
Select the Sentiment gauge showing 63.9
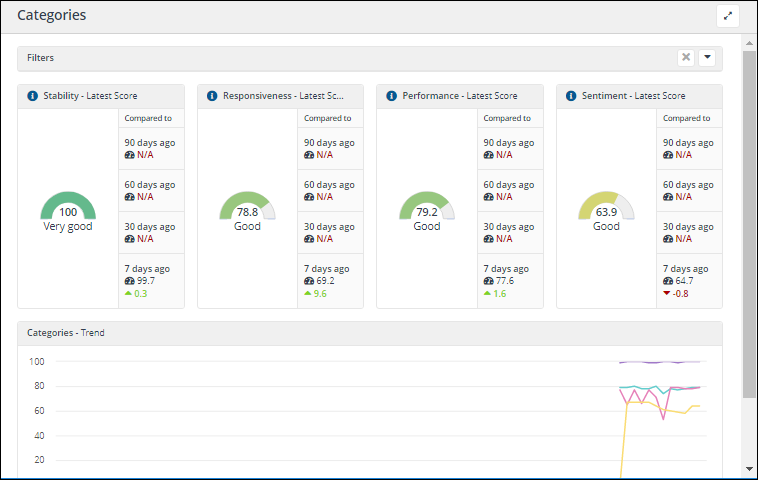pyautogui.click(x=606, y=207)
